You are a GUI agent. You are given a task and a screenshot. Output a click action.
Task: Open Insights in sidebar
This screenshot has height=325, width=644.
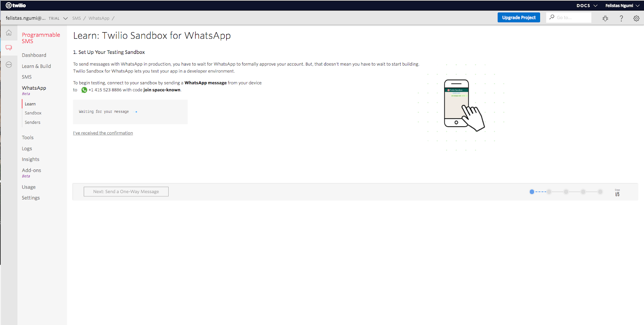pyautogui.click(x=31, y=159)
